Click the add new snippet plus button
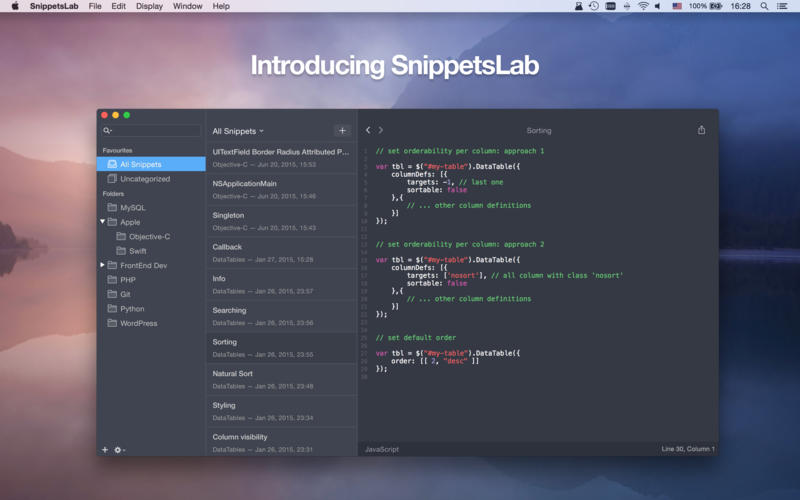Viewport: 800px width, 500px height. pyautogui.click(x=342, y=131)
